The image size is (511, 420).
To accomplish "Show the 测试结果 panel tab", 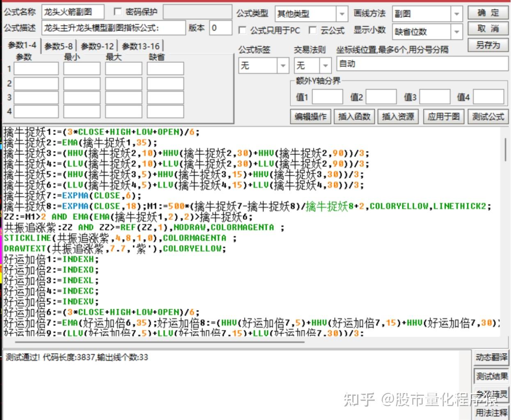I will [x=491, y=376].
